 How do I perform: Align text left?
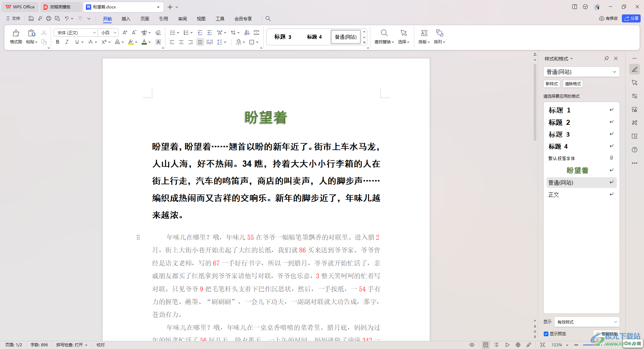[172, 42]
